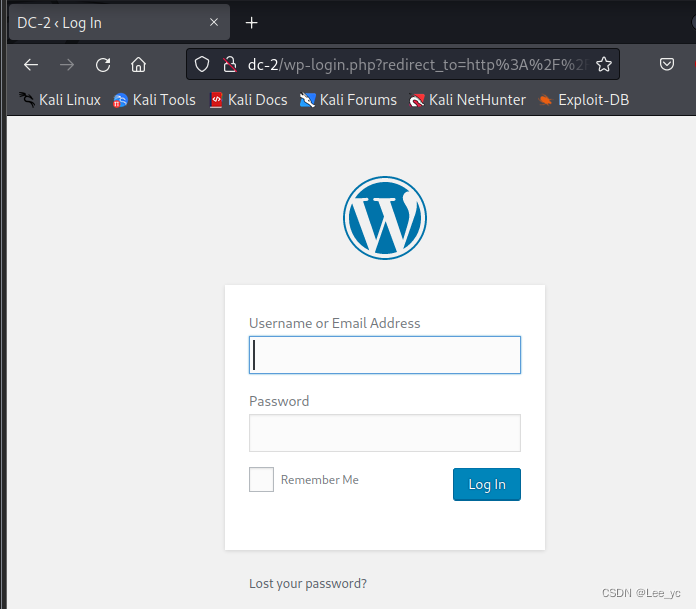696x609 pixels.
Task: Open the browser home page
Action: pyautogui.click(x=138, y=65)
